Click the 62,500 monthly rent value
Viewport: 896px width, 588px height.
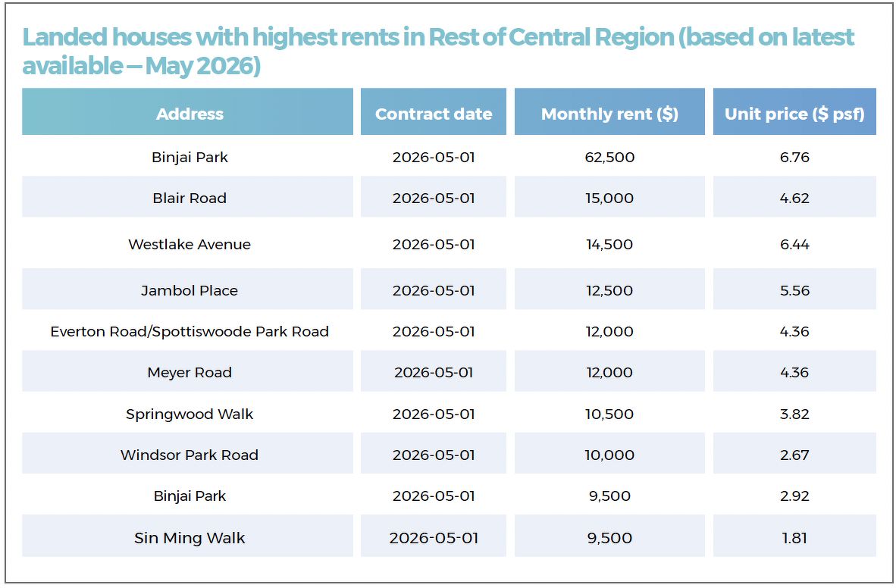(x=609, y=157)
